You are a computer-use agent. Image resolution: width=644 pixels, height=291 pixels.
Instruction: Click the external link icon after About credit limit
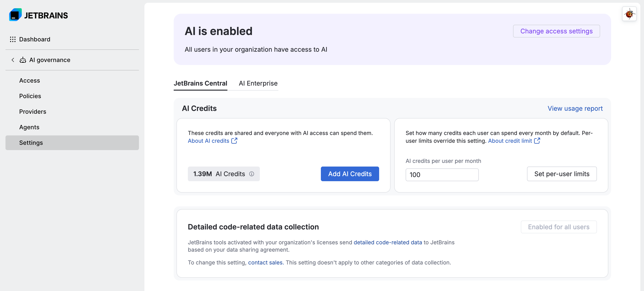click(x=537, y=141)
